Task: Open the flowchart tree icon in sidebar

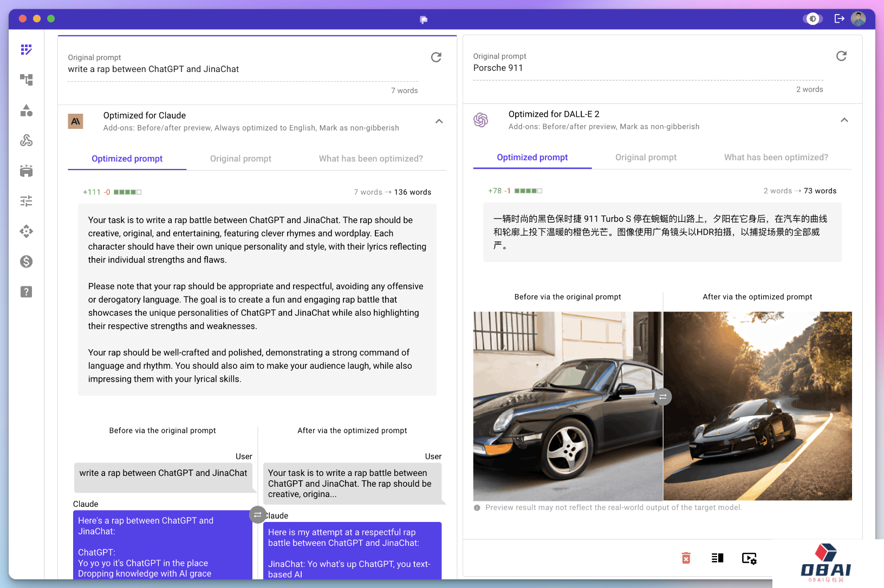Action: [26, 80]
